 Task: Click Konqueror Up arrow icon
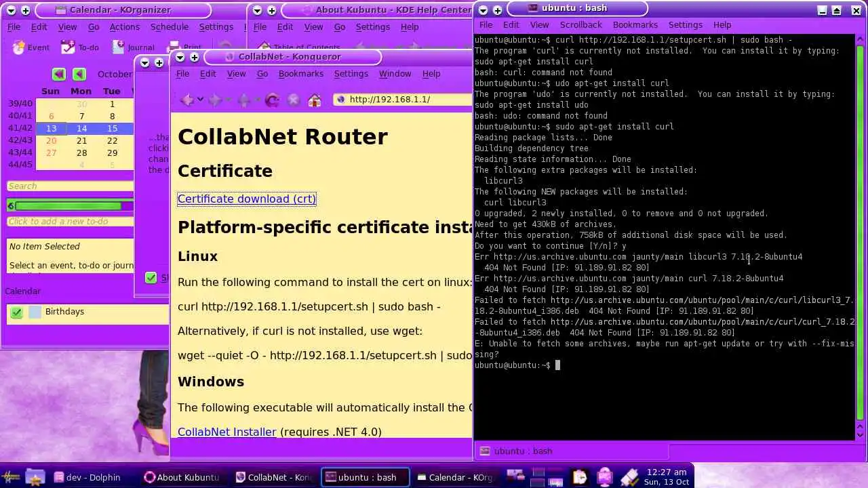[244, 100]
